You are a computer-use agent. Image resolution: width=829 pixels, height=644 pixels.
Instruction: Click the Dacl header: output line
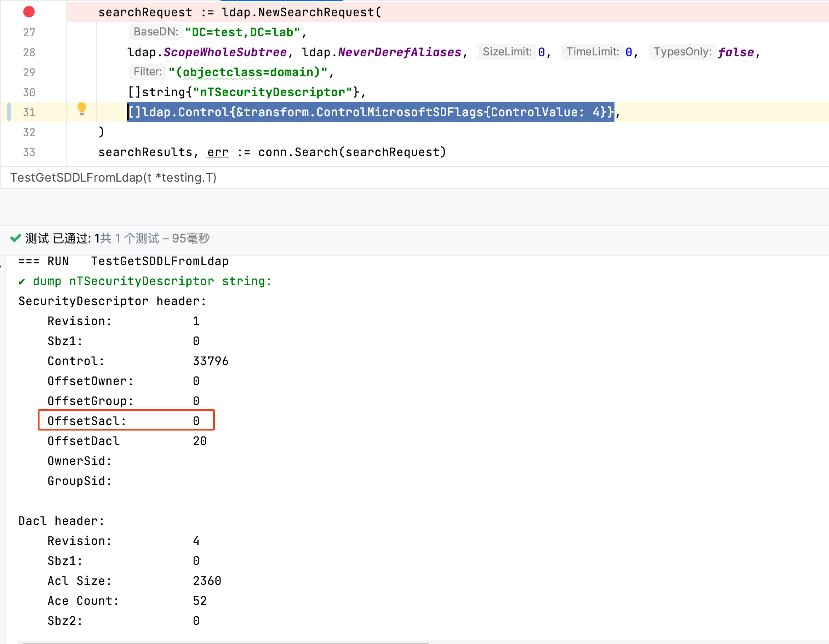[61, 521]
